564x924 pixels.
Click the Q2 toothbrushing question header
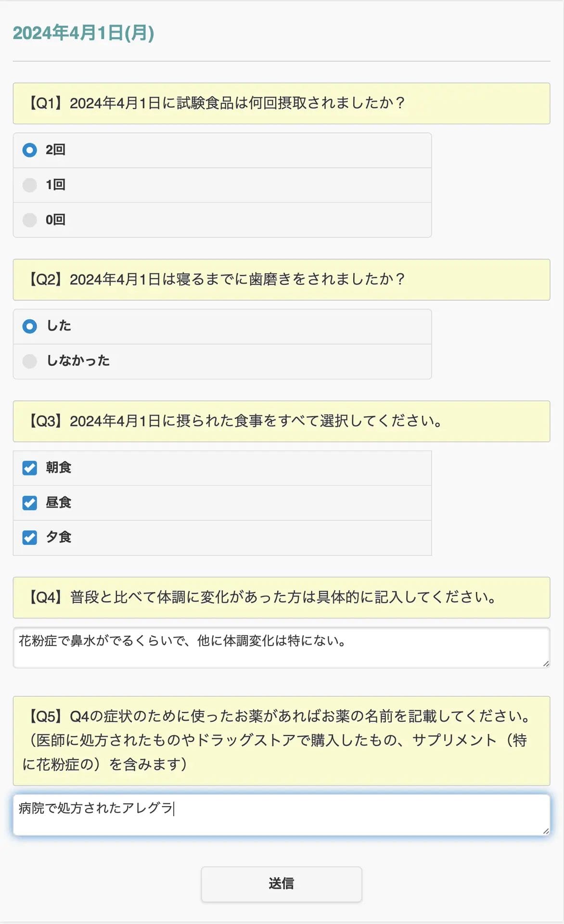coord(282,280)
